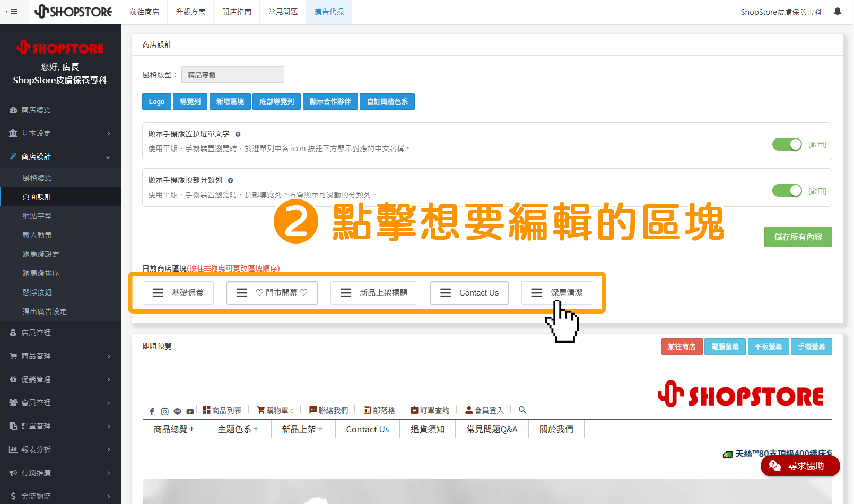
Task: Grab the drag handle icon of 基礎保養 block
Action: [158, 293]
